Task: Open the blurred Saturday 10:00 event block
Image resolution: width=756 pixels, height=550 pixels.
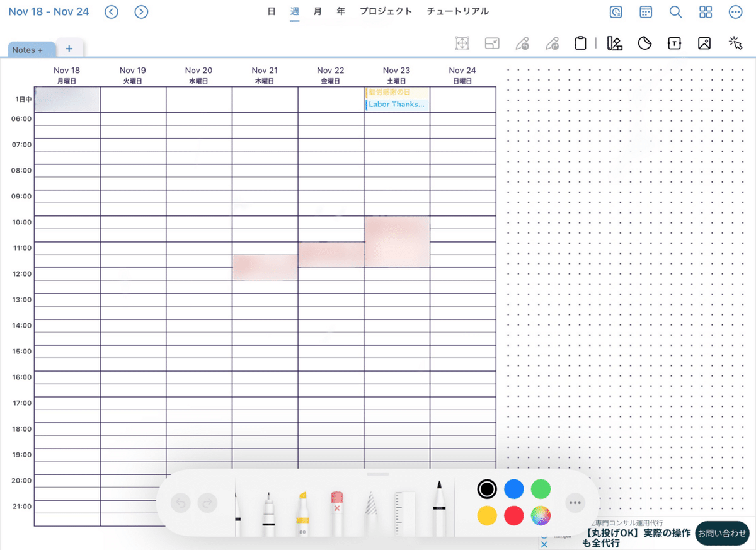Action: point(397,241)
